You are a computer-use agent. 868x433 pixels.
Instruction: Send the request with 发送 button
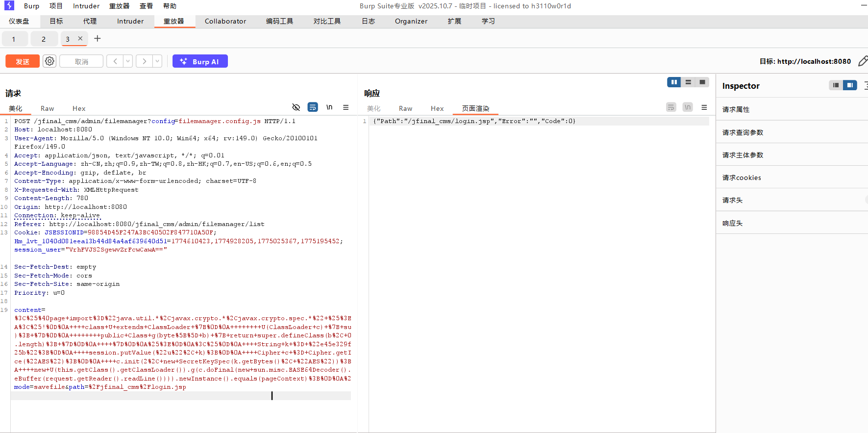(x=23, y=61)
